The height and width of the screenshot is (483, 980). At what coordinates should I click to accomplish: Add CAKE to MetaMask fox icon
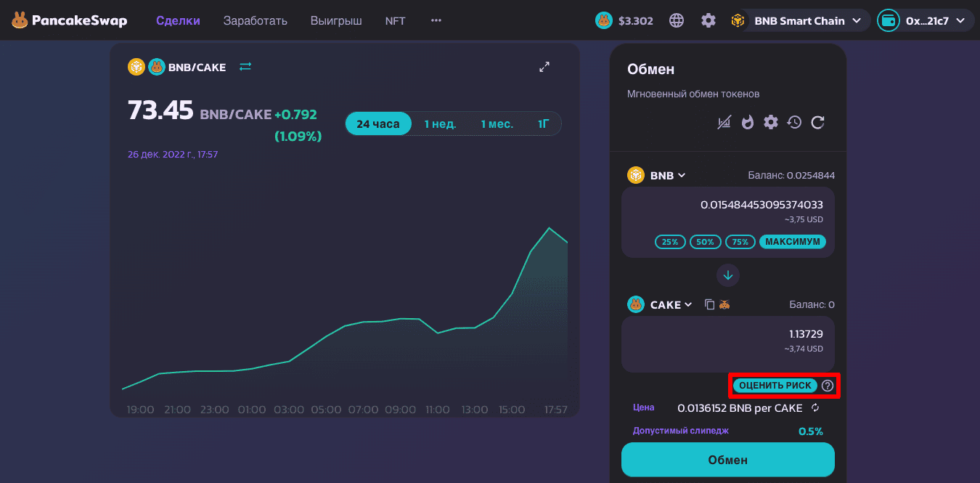(724, 305)
